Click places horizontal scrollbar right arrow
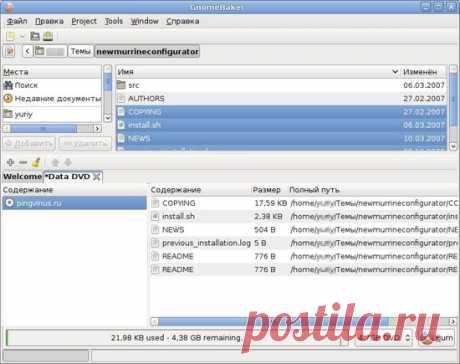The width and height of the screenshot is (460, 364). point(97,129)
